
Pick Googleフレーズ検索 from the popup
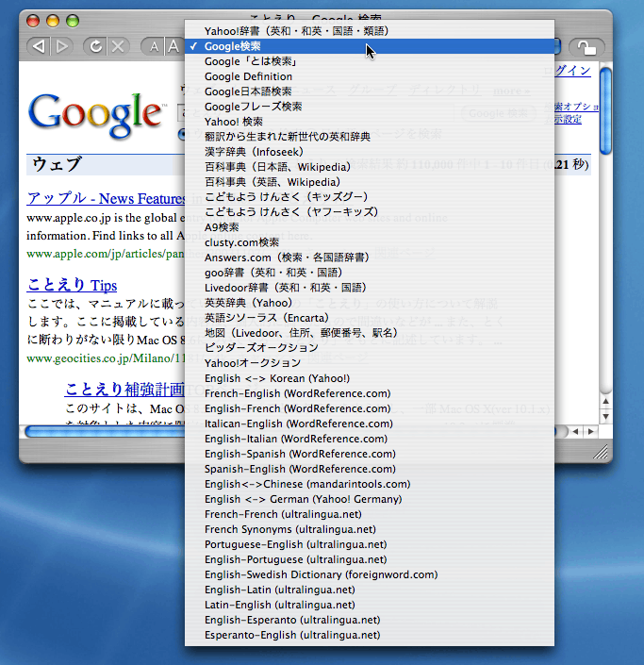370,107
